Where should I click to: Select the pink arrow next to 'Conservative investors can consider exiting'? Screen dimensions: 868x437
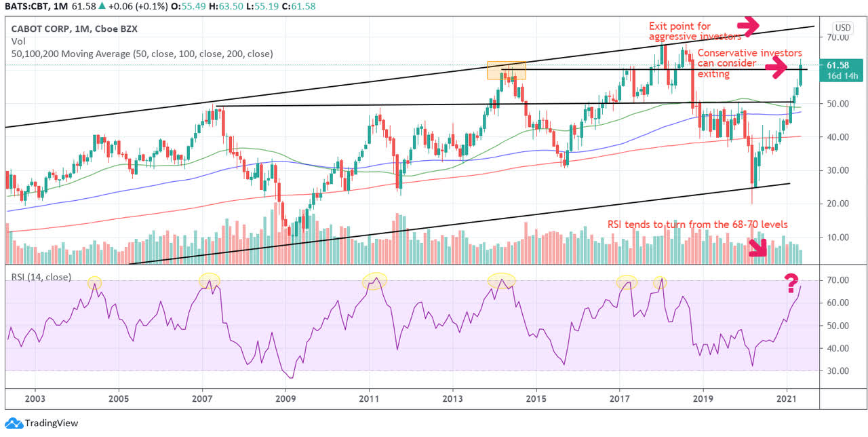[x=776, y=67]
